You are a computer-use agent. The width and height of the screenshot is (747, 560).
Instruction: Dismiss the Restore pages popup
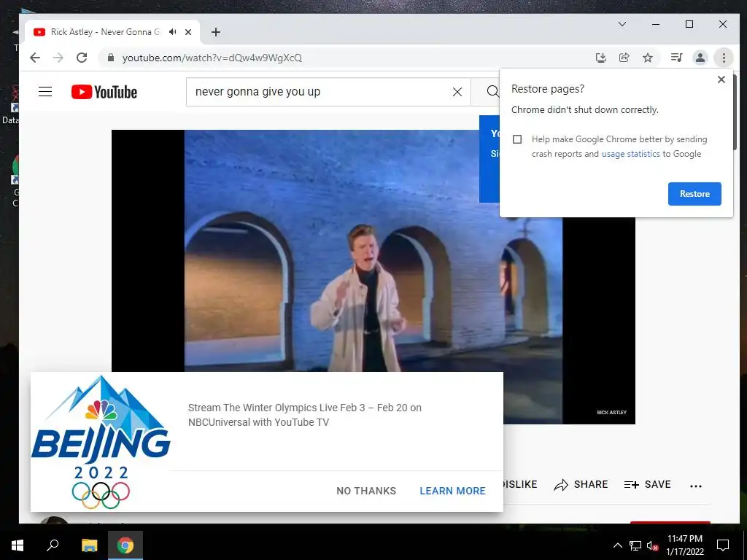721,79
